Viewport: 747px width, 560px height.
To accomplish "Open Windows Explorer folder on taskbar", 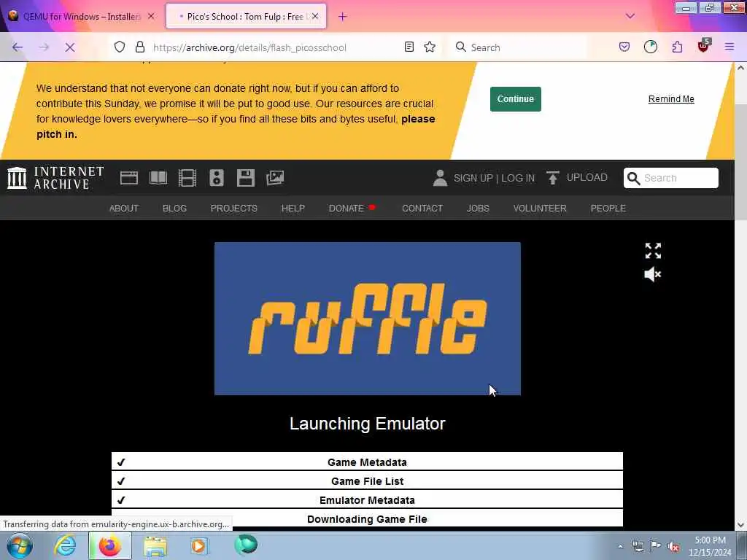I will pos(155,545).
